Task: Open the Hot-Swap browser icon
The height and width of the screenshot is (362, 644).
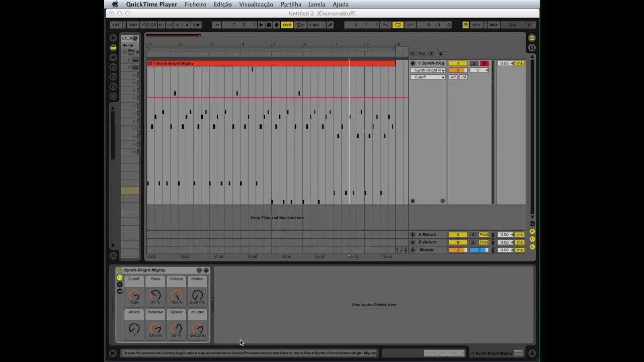Action: coord(113,96)
